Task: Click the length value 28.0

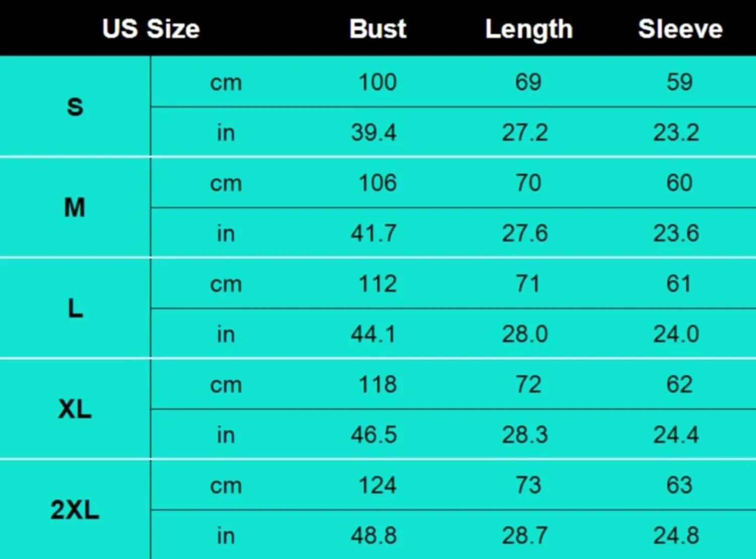Action: pyautogui.click(x=525, y=334)
